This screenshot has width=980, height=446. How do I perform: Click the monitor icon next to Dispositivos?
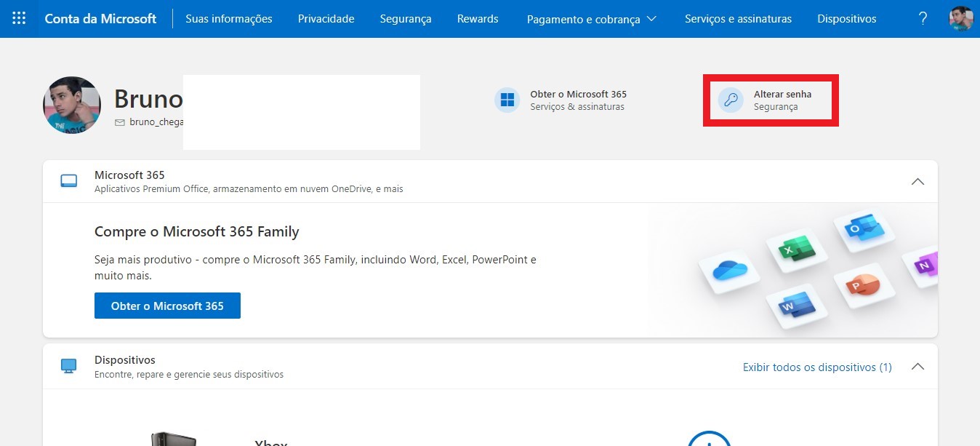(69, 366)
